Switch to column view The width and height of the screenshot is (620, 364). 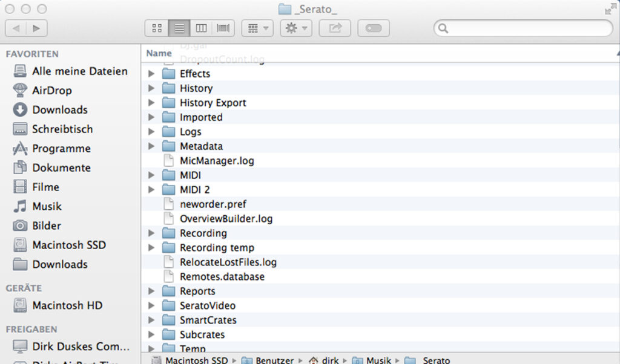click(201, 28)
